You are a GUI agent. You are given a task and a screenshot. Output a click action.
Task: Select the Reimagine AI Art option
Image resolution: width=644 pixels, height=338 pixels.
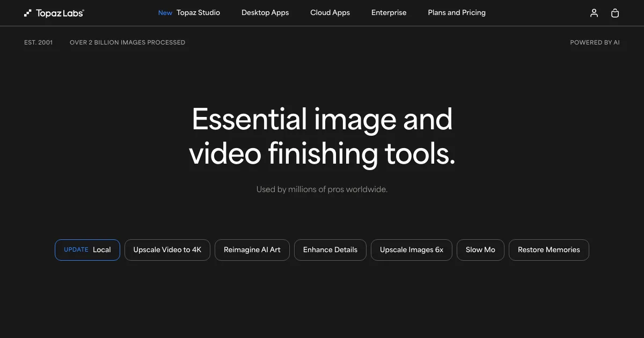252,250
